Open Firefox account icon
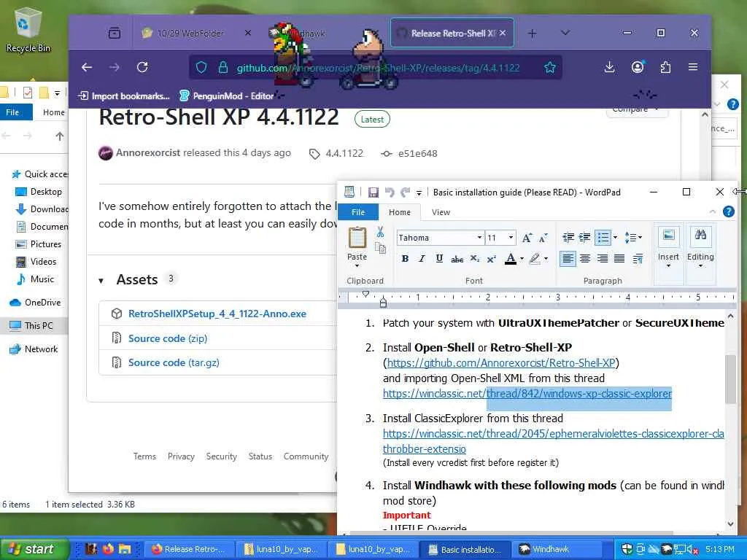The width and height of the screenshot is (747, 560). 638,67
